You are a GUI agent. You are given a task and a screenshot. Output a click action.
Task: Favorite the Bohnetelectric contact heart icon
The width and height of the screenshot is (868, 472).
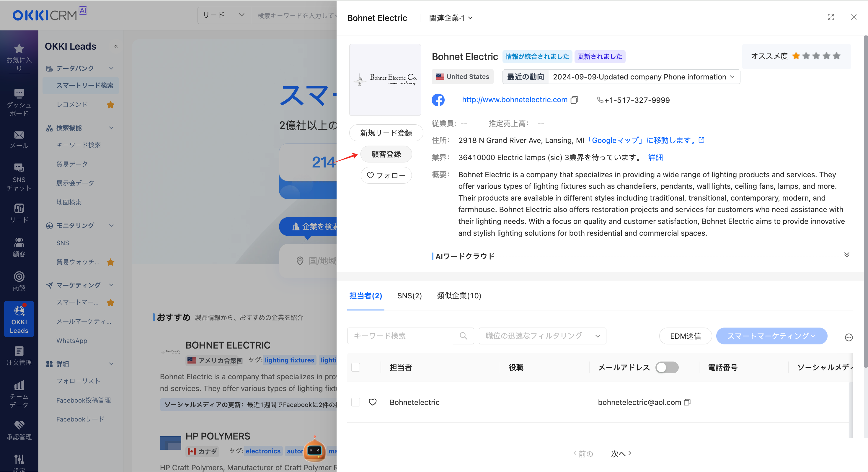(x=372, y=402)
